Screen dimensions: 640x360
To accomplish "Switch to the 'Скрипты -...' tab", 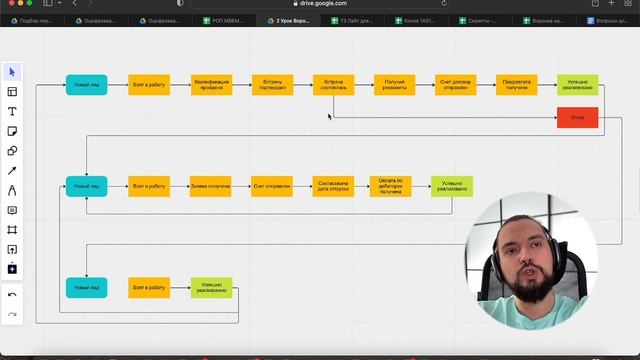I will click(480, 20).
